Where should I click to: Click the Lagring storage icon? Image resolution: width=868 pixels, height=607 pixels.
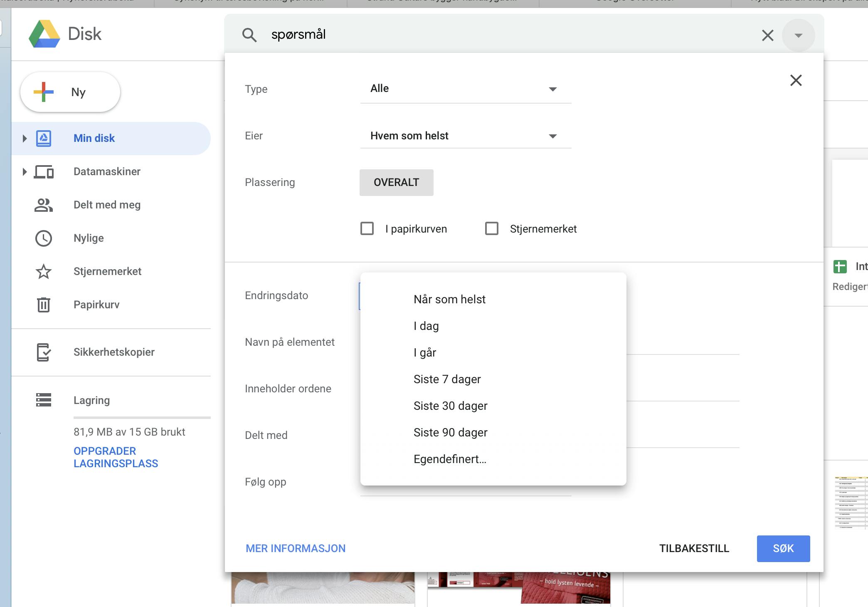click(44, 400)
